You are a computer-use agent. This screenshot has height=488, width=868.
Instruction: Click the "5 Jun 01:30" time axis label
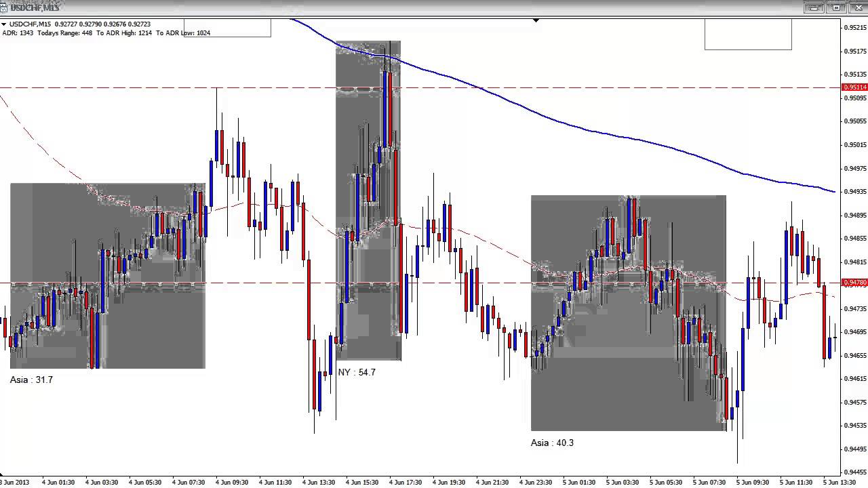tap(579, 483)
